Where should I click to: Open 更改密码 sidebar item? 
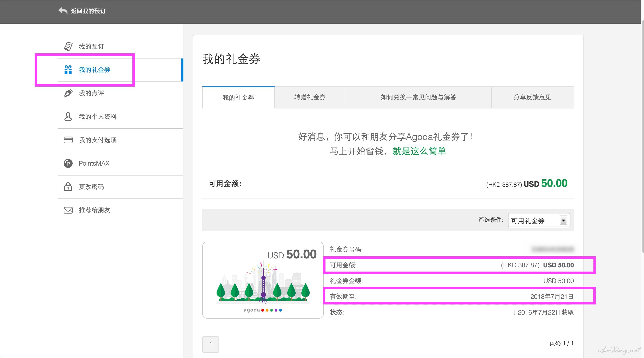pos(120,187)
